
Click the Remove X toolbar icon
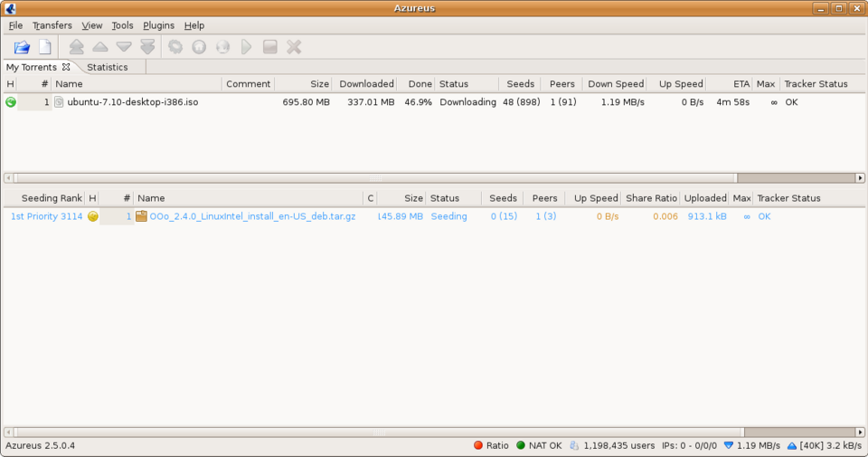[x=294, y=47]
